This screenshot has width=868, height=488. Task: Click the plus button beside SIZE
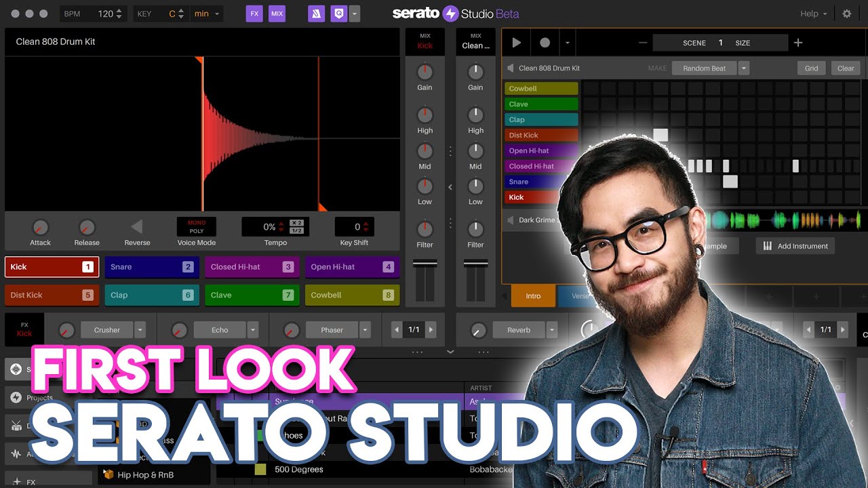coord(798,43)
